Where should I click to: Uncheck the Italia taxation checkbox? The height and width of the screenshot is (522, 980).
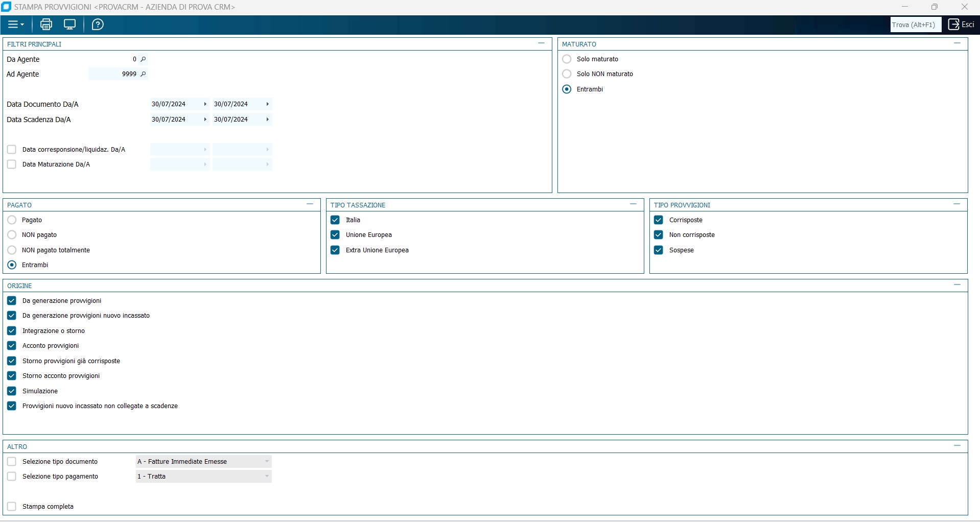[335, 220]
